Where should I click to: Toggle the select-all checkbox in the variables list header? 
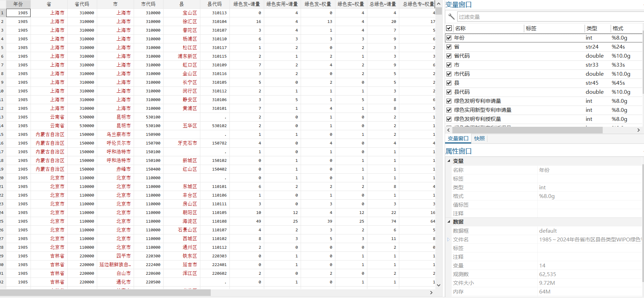449,28
